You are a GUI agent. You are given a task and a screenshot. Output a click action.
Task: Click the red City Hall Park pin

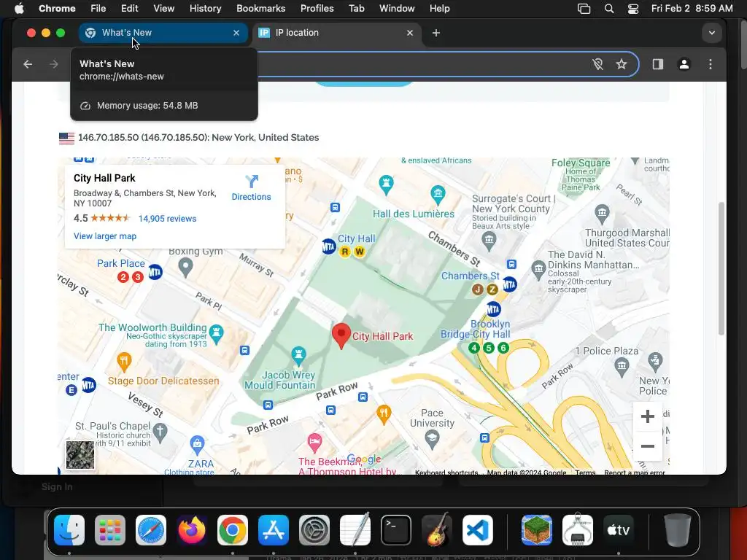tap(341, 335)
